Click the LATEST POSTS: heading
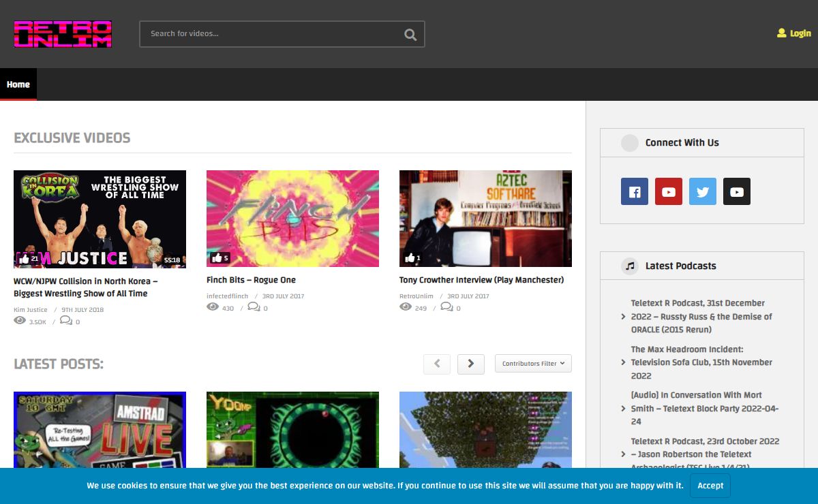Image resolution: width=818 pixels, height=504 pixels. [x=59, y=364]
